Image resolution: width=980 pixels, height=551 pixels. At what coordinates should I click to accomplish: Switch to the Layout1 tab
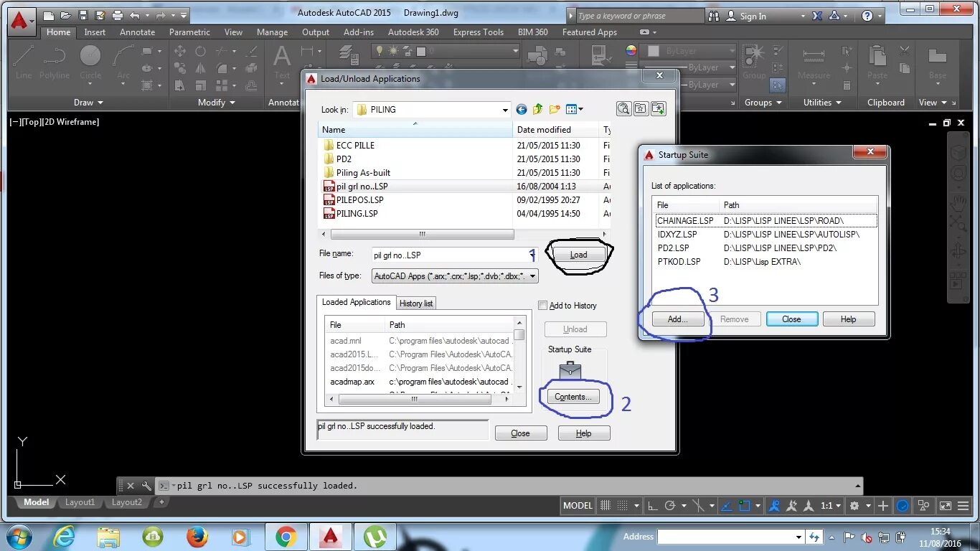80,502
